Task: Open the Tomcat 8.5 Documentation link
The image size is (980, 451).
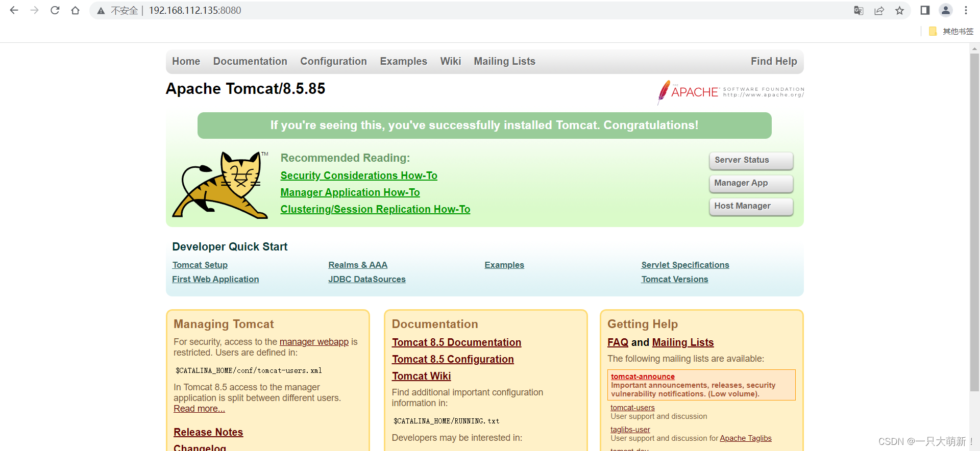Action: point(456,342)
